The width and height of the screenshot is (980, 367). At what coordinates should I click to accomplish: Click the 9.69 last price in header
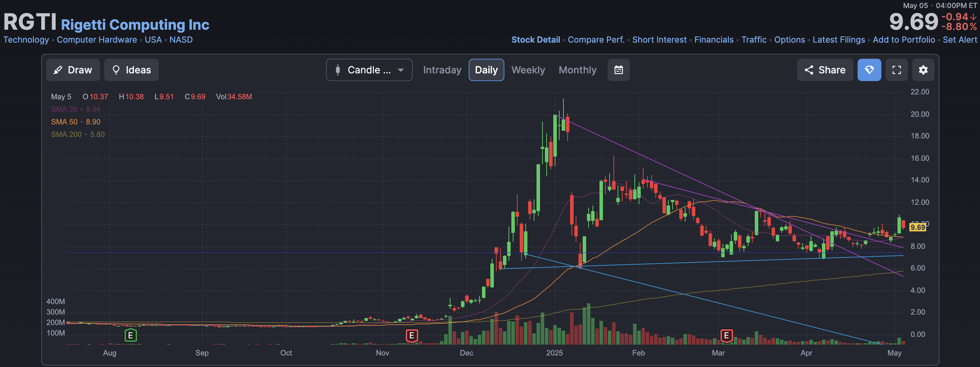coord(914,21)
